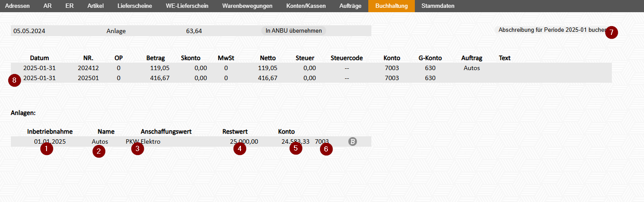Click numbered marker 4 under Anschaffungswert
This screenshot has height=202, width=644.
(x=240, y=149)
